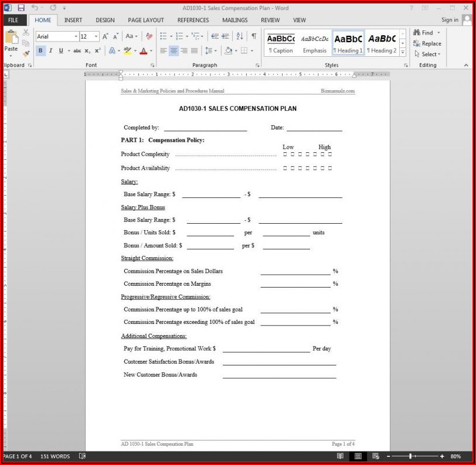Viewport: 476px width, 465px height.
Task: Apply the Heading 1 style from the gallery
Action: (x=348, y=43)
